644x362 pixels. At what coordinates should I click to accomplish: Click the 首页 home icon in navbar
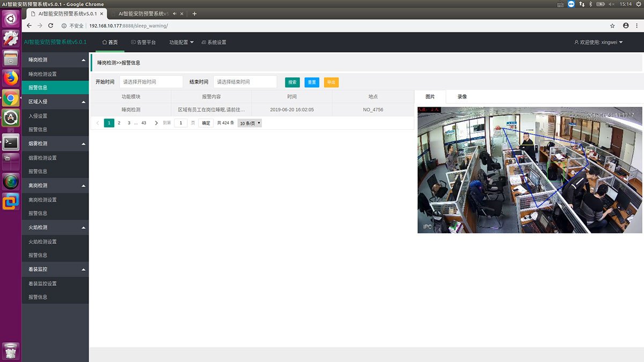[x=105, y=42]
